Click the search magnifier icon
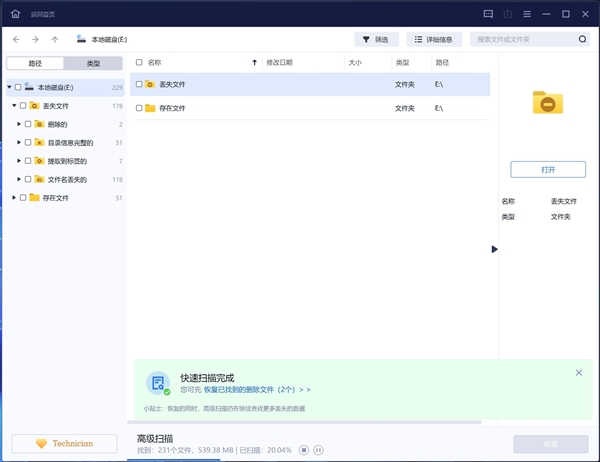This screenshot has width=600, height=462. (582, 39)
